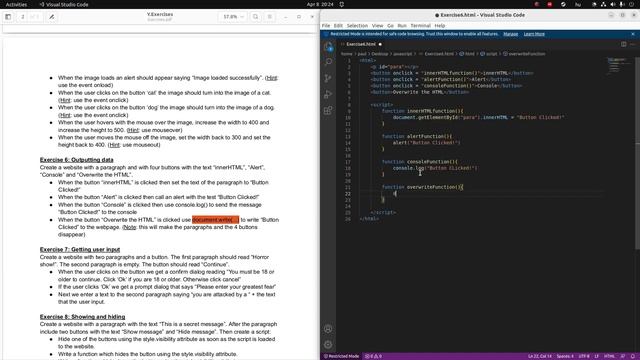Image resolution: width=640 pixels, height=360 pixels.
Task: Open the Go menu
Action: (390, 26)
